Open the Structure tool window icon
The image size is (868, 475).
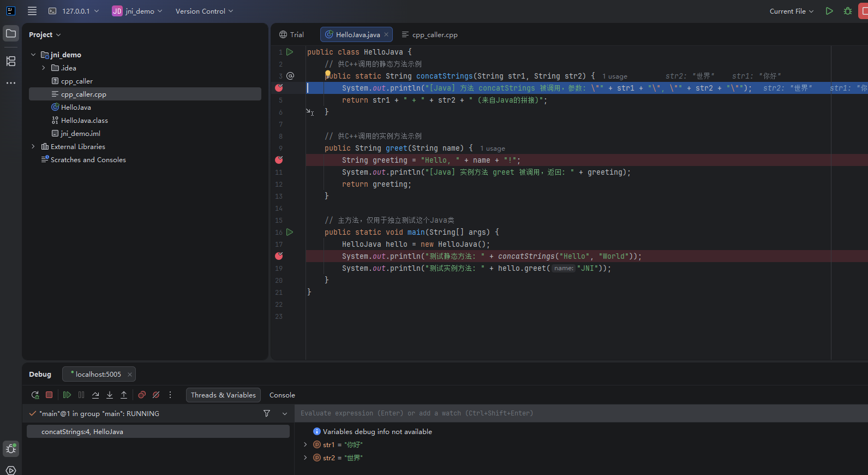click(x=11, y=61)
